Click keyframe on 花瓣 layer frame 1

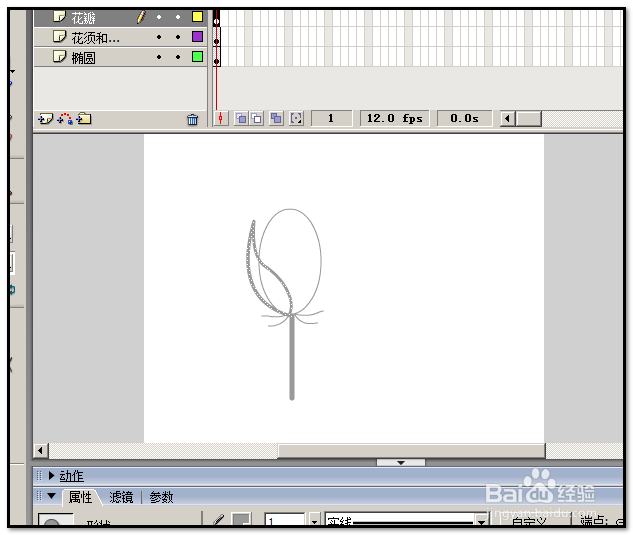tap(217, 18)
